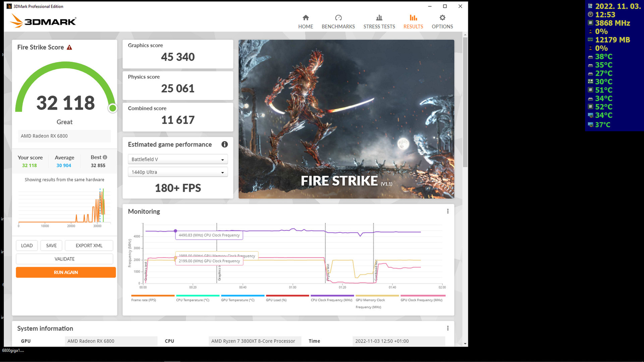
Task: Toggle the CPU Temperature legend item
Action: pos(198,298)
